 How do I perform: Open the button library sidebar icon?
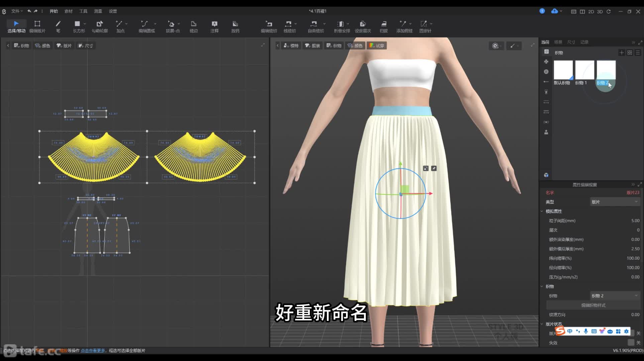click(546, 72)
